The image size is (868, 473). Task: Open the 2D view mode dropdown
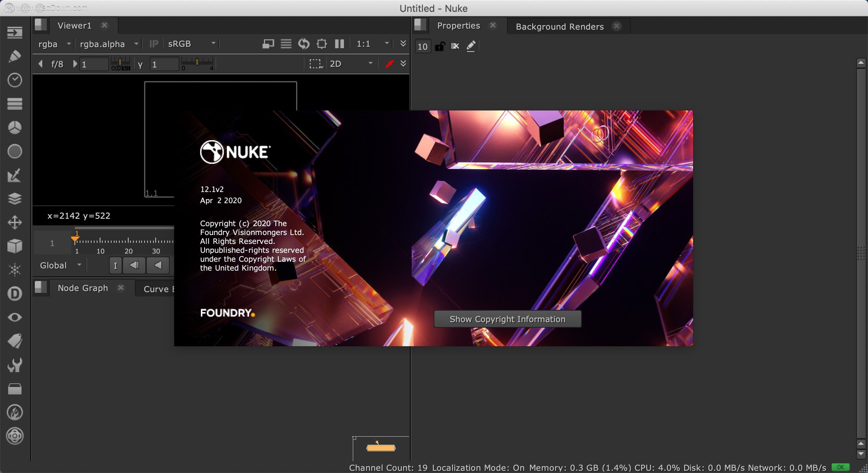click(351, 64)
